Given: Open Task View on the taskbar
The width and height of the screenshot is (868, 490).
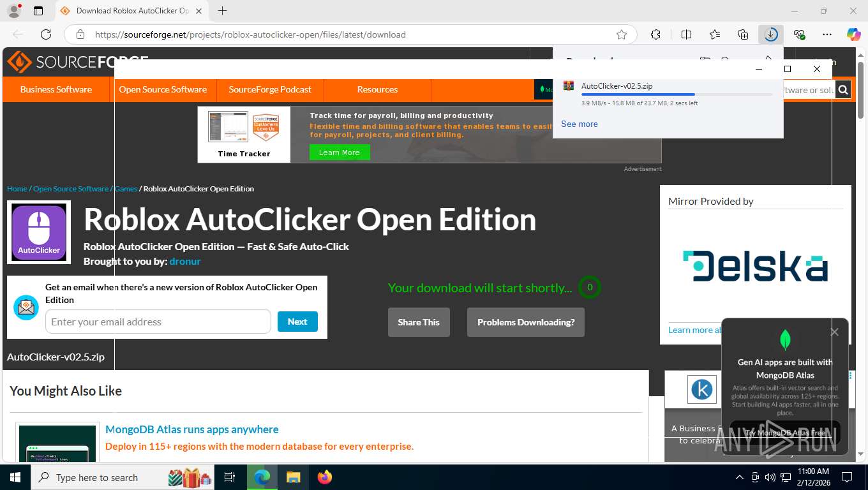Looking at the screenshot, I should click(230, 477).
